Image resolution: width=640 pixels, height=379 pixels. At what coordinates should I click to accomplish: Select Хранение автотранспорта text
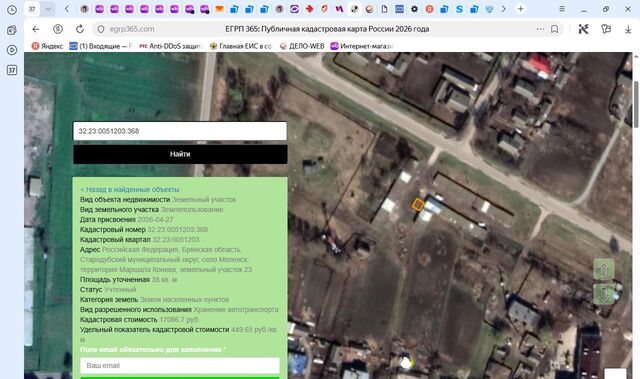[236, 310]
